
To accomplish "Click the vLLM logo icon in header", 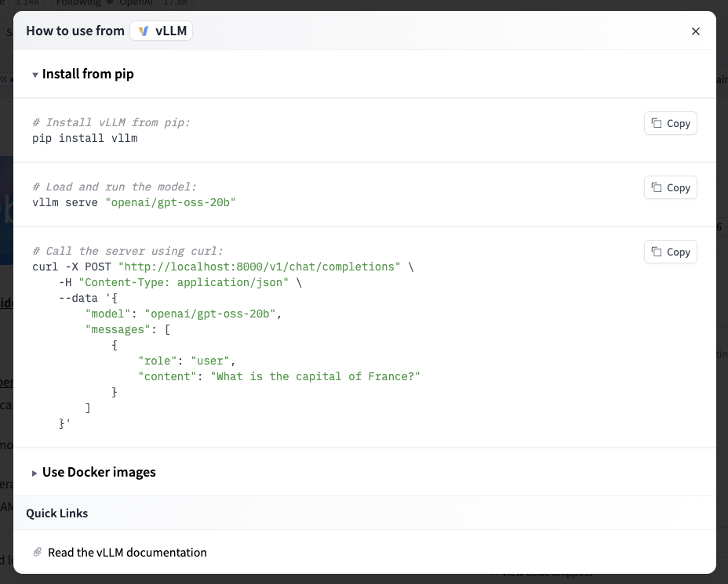I will 143,31.
